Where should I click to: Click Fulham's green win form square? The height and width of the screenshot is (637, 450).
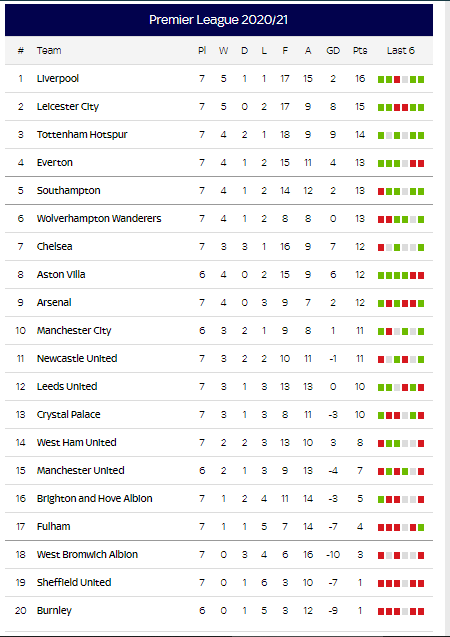pos(421,528)
